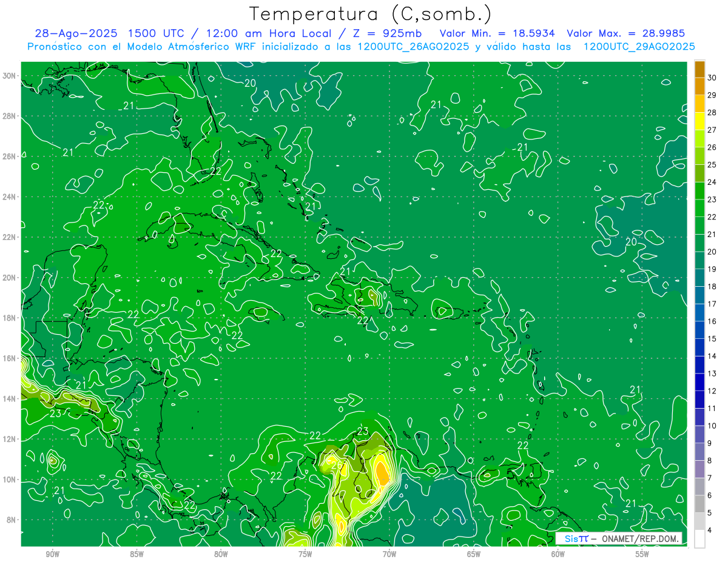
Task: Pick the white swatch below label 4
Action: click(699, 539)
